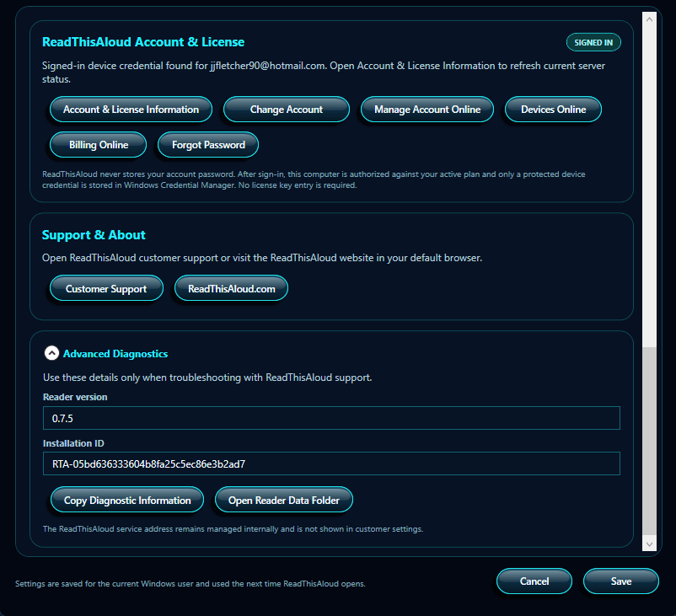Select the Advanced Diagnostics heading text
The width and height of the screenshot is (676, 616).
pos(115,354)
